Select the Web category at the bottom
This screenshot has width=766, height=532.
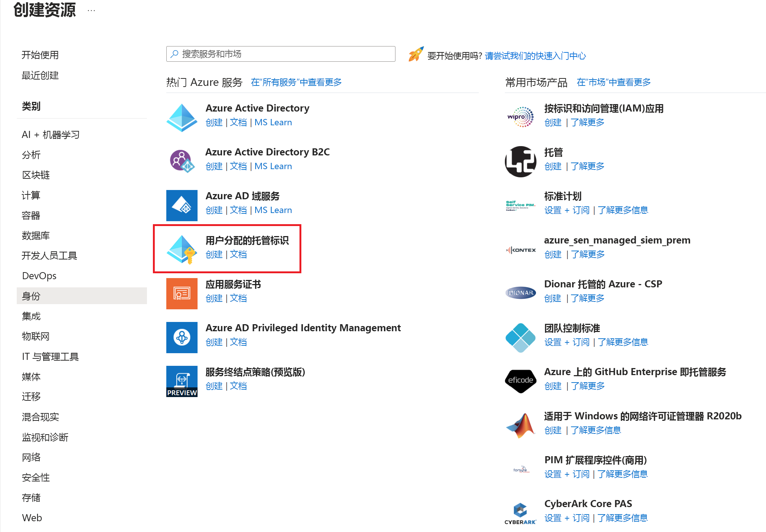(32, 518)
